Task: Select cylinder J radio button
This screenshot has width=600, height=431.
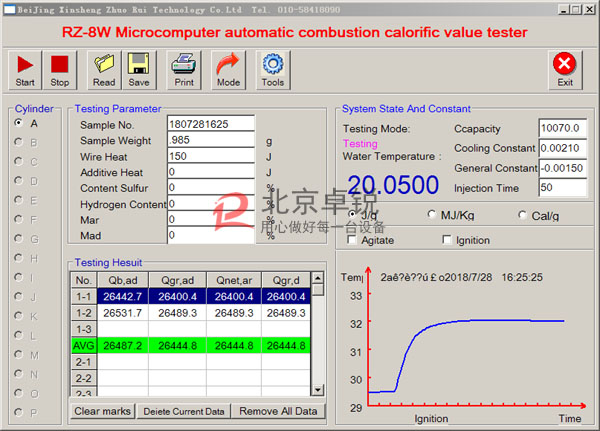Action: pos(18,297)
